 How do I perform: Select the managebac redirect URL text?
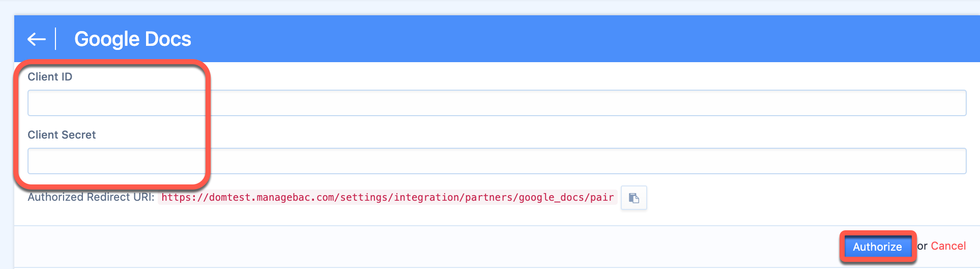[388, 198]
